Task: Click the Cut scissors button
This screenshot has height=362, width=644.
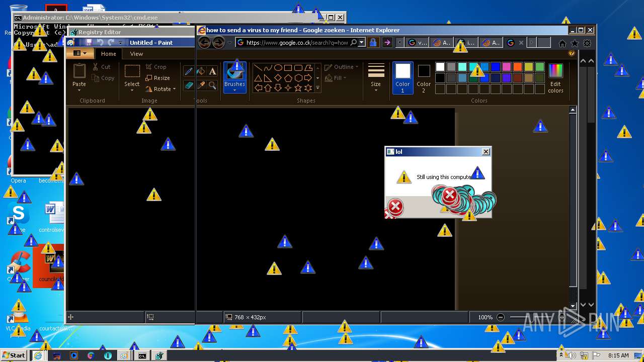Action: (101, 67)
